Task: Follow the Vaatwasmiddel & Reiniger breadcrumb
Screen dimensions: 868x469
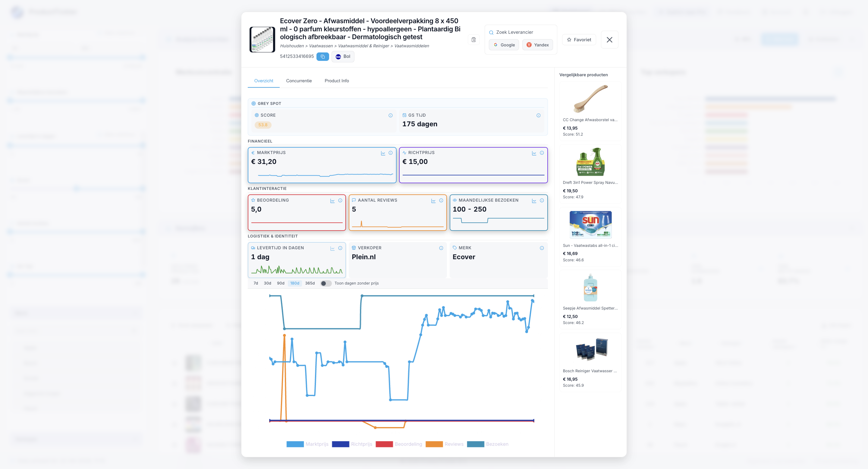Action: coord(363,46)
